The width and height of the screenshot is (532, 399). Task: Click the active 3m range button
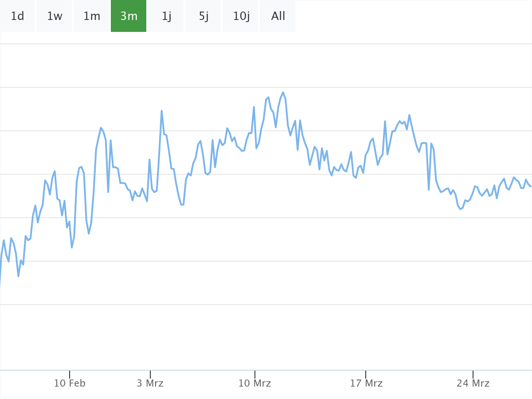point(129,16)
